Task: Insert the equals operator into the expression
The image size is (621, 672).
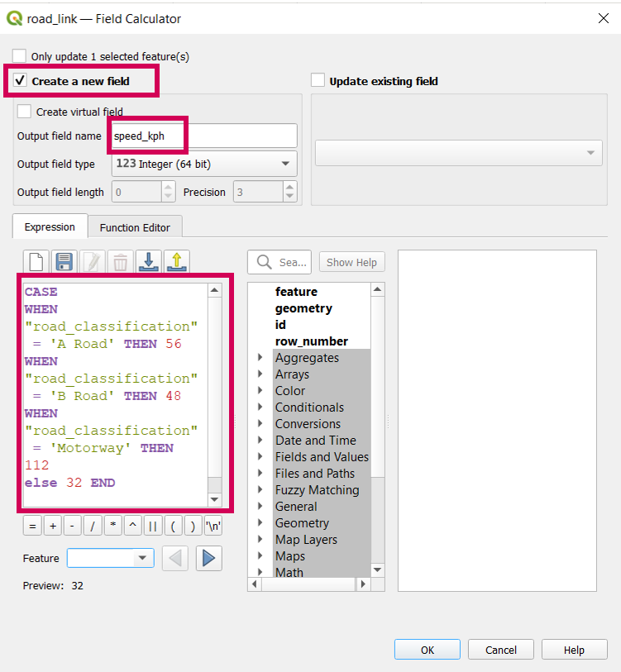Action: tap(33, 527)
